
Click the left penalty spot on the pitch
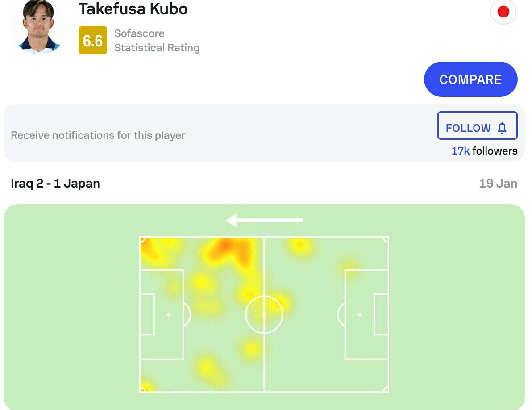pyautogui.click(x=169, y=314)
